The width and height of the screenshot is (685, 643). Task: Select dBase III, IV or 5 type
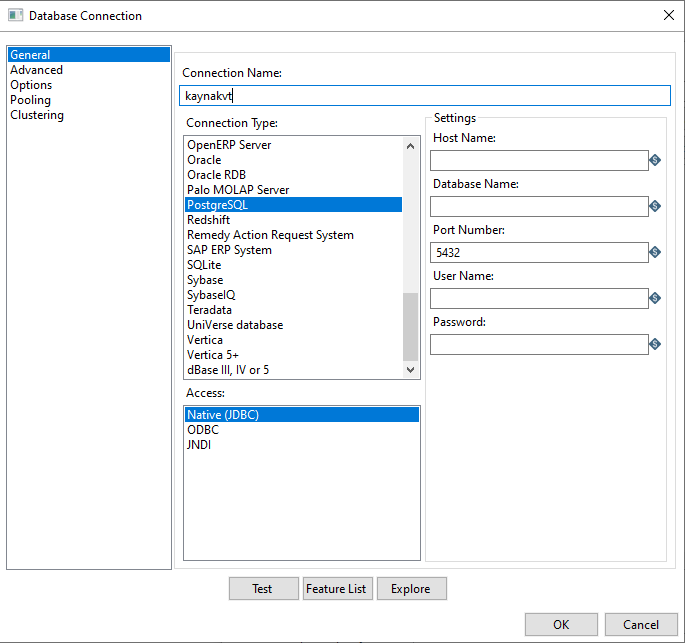pos(293,370)
